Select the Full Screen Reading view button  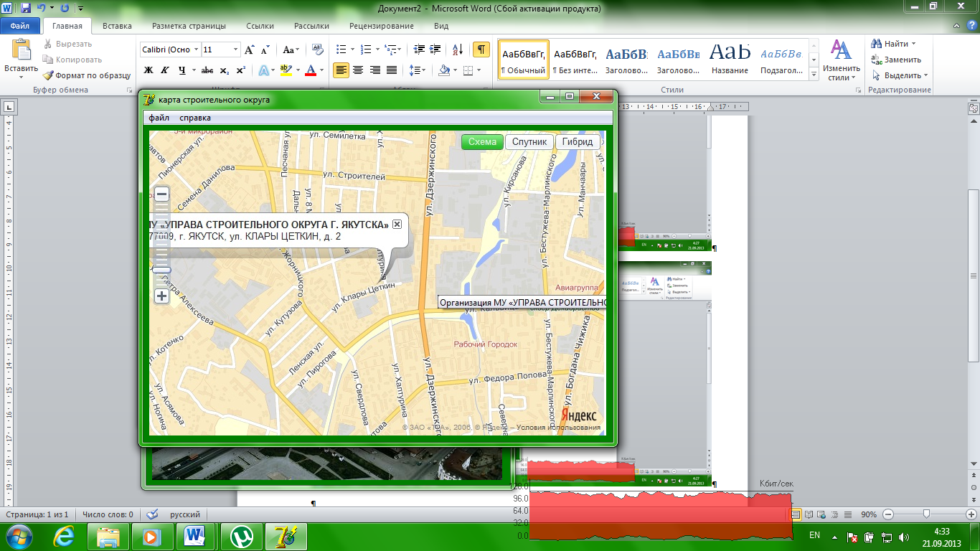click(x=809, y=514)
